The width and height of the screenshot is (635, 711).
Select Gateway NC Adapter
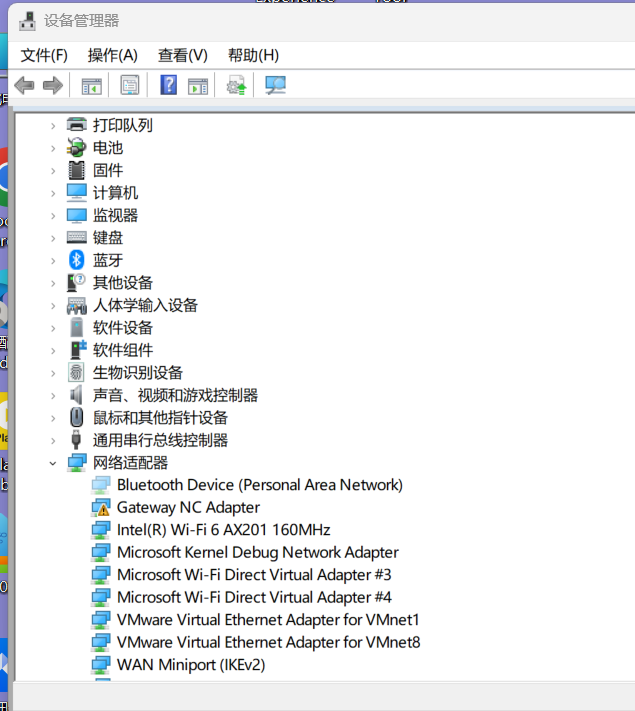pos(188,508)
